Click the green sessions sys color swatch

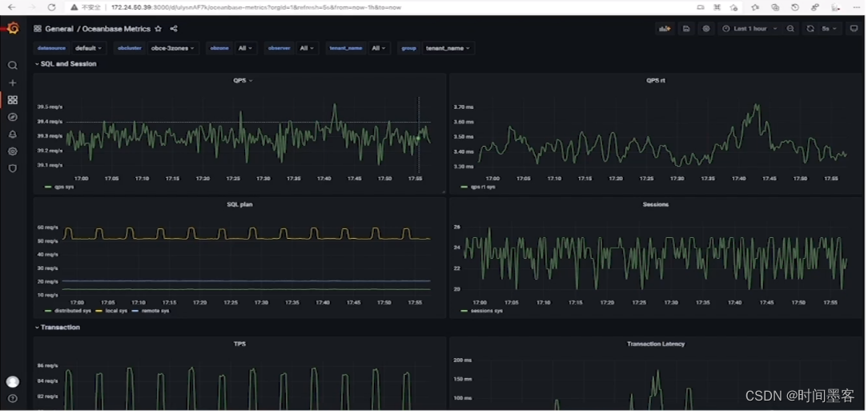point(464,311)
